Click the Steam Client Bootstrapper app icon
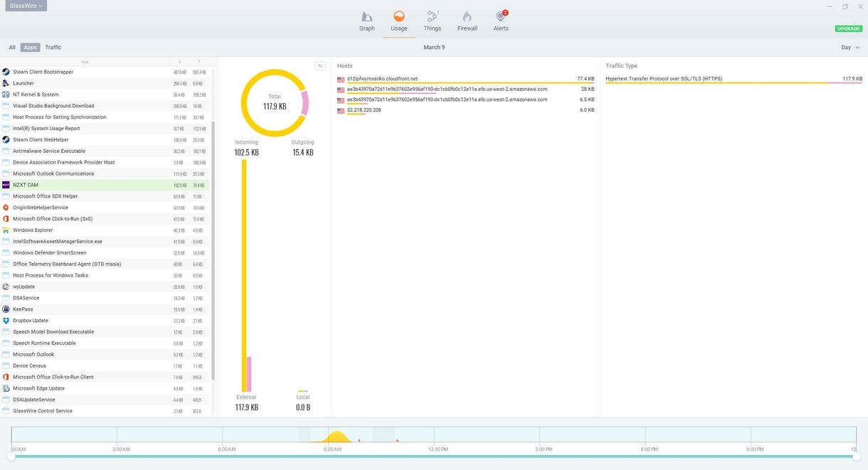The height and width of the screenshot is (470, 868). 6,72
